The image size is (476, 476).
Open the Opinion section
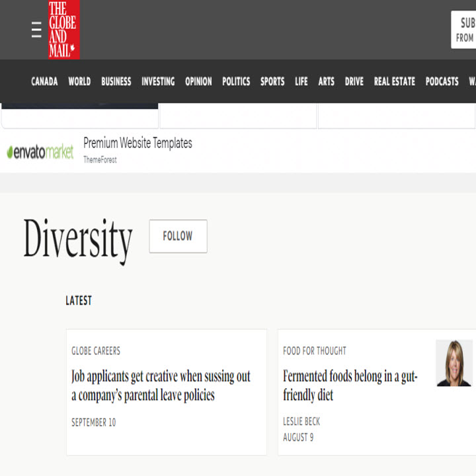coord(198,81)
